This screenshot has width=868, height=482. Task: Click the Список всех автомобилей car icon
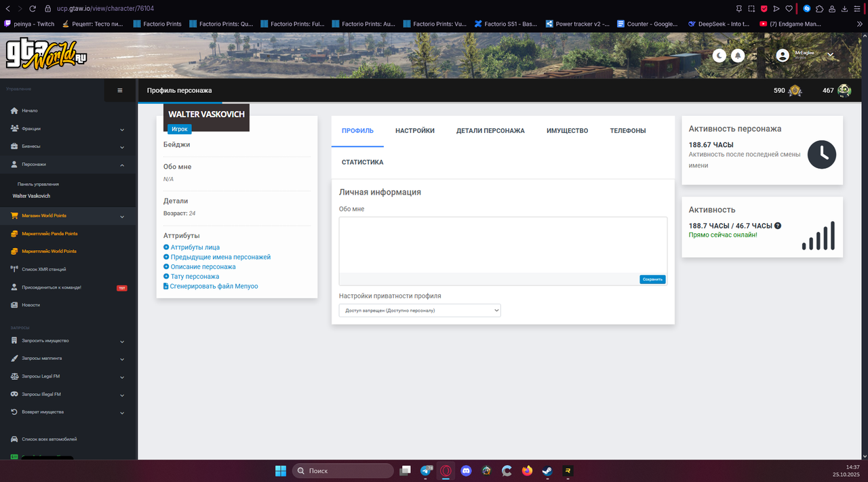14,439
